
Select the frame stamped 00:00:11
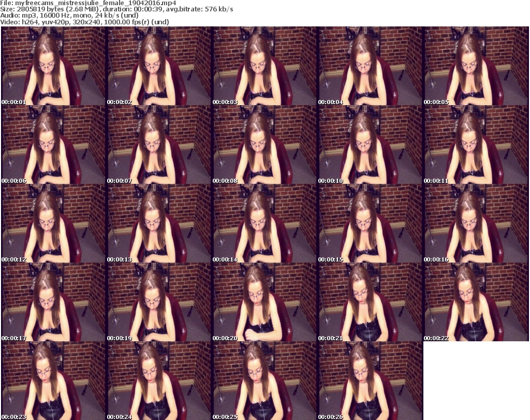point(476,144)
